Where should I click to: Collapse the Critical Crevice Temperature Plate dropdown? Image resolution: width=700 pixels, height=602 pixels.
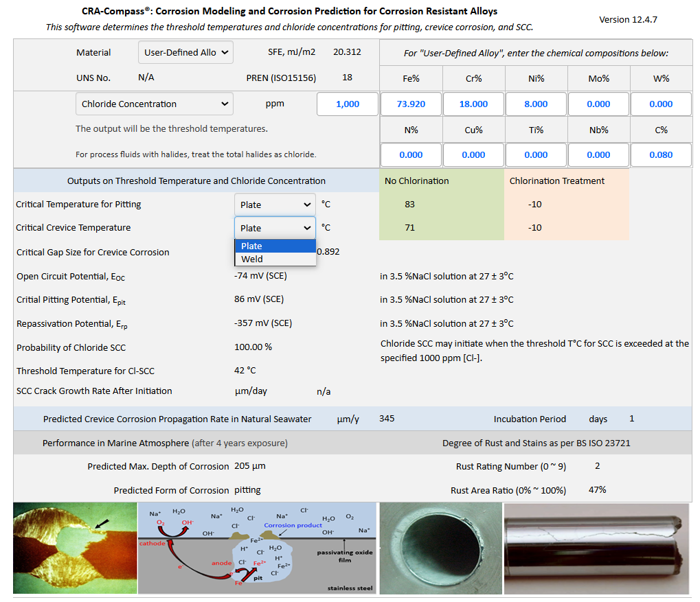(275, 228)
